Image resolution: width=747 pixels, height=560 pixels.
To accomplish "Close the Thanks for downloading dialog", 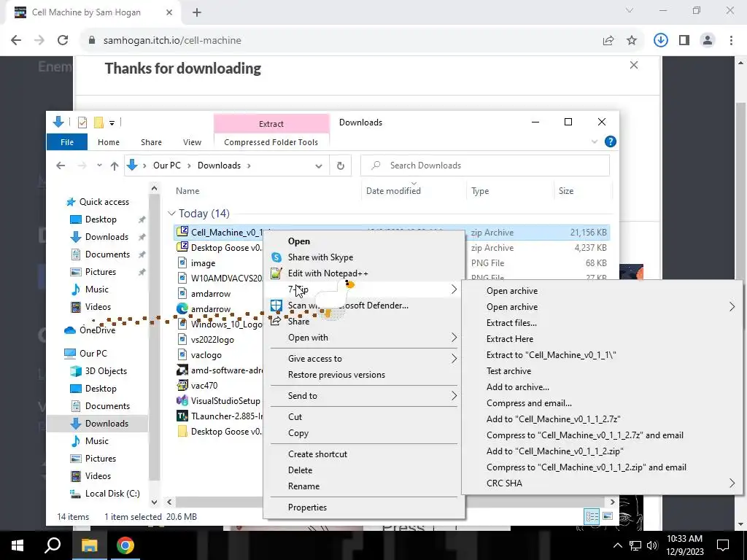I will point(634,65).
